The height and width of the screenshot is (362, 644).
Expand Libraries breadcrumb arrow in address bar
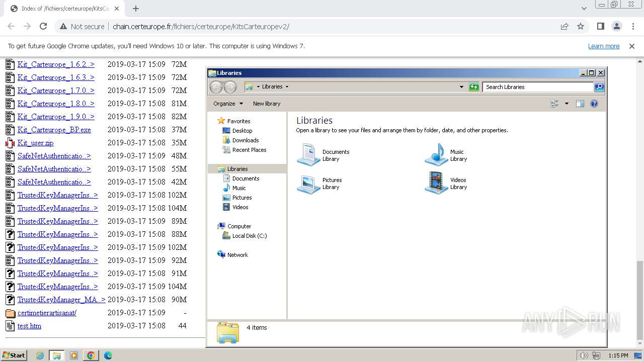coord(287,86)
